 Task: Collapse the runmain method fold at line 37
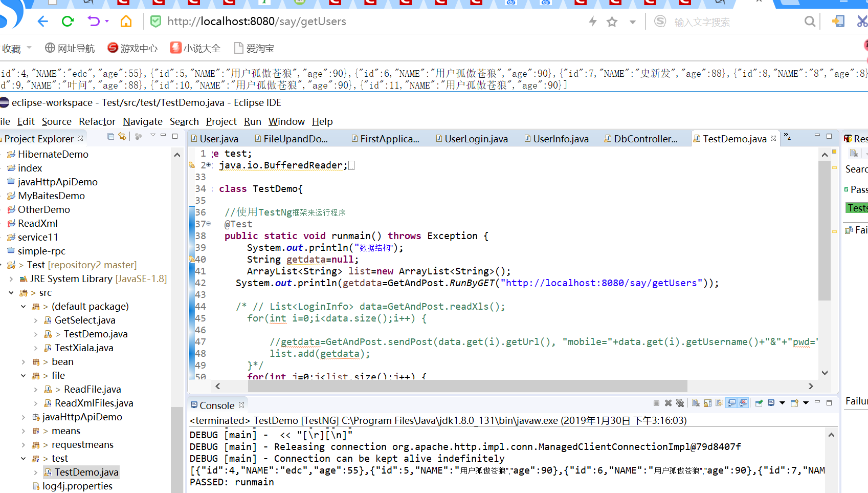point(208,224)
